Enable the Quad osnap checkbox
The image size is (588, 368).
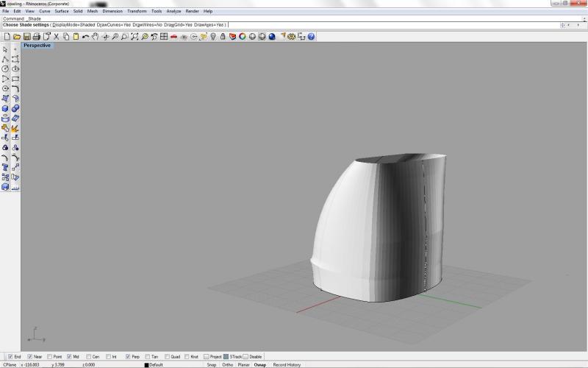click(x=168, y=356)
